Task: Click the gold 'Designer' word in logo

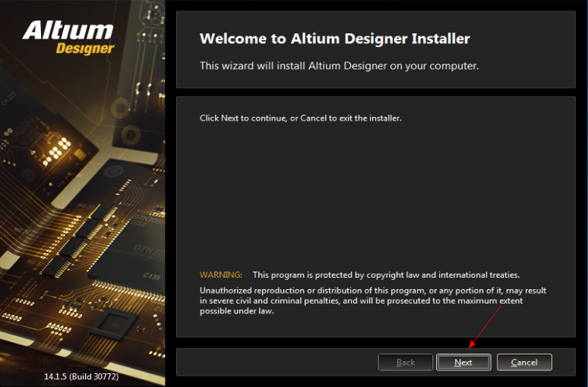Action: [x=84, y=49]
